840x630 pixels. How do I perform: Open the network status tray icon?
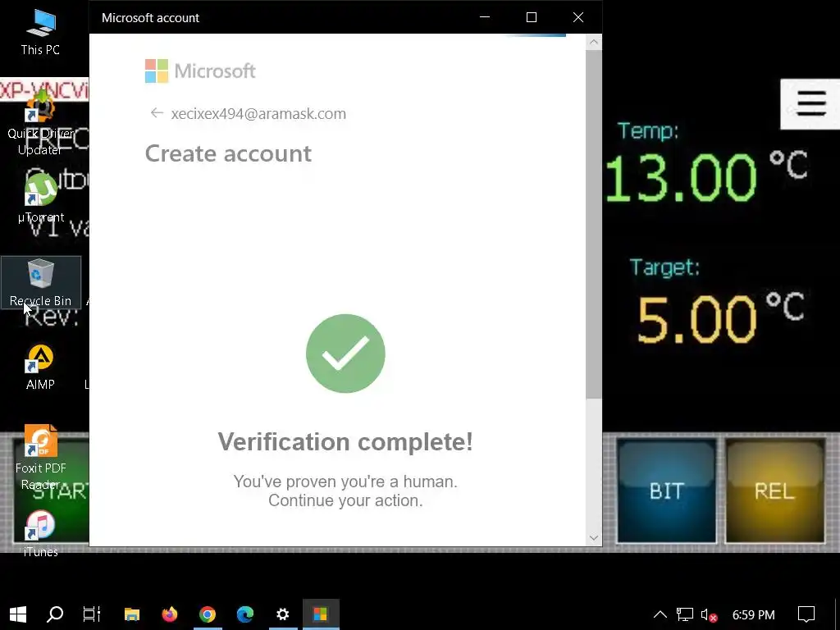click(x=685, y=614)
